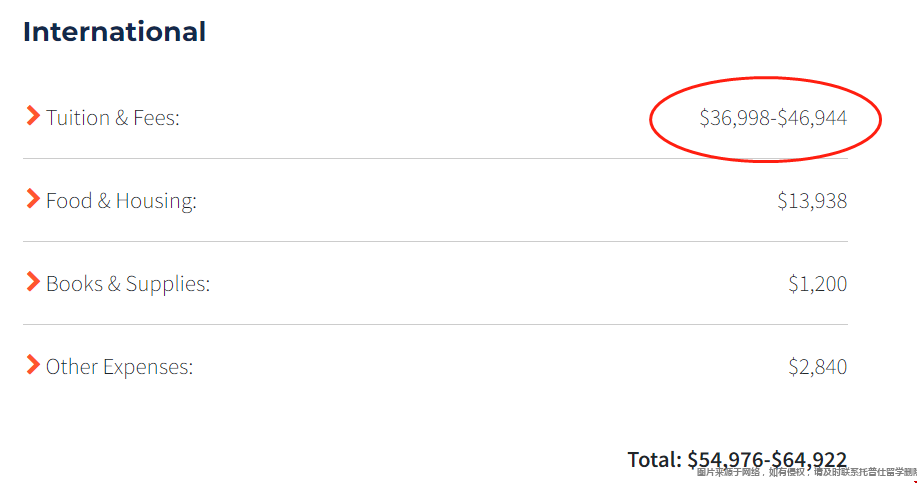Screen dimensions: 917x483
Task: Click the $13,938 housing amount
Action: 812,201
